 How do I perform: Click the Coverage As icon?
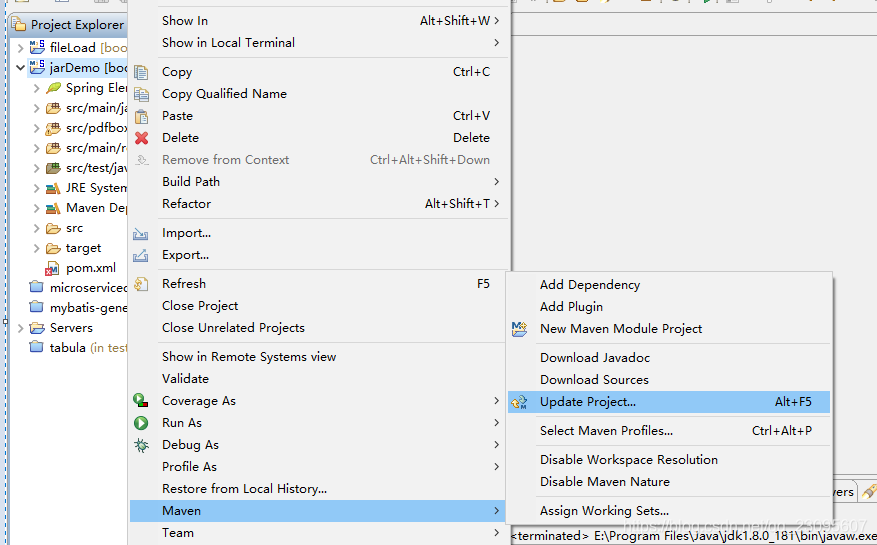tap(141, 401)
